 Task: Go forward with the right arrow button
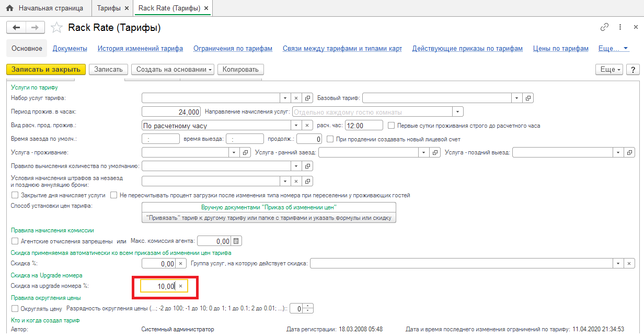[x=35, y=28]
